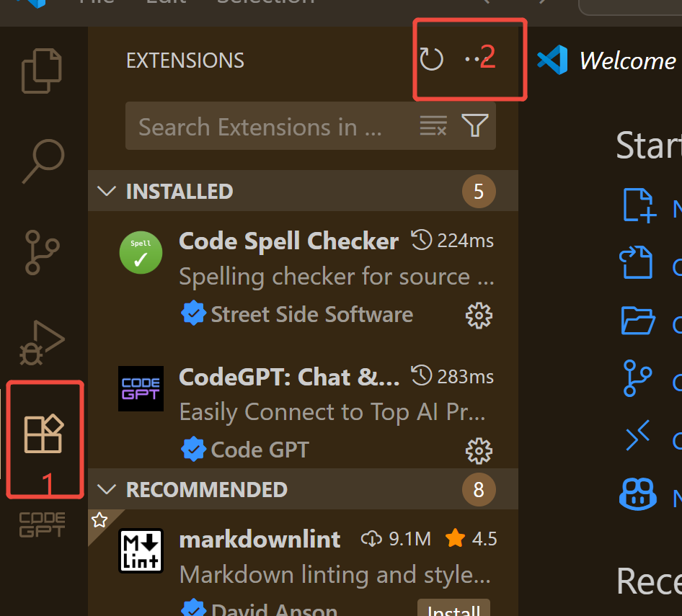Viewport: 682px width, 616px height.
Task: Open the Source Control view
Action: coord(43,251)
